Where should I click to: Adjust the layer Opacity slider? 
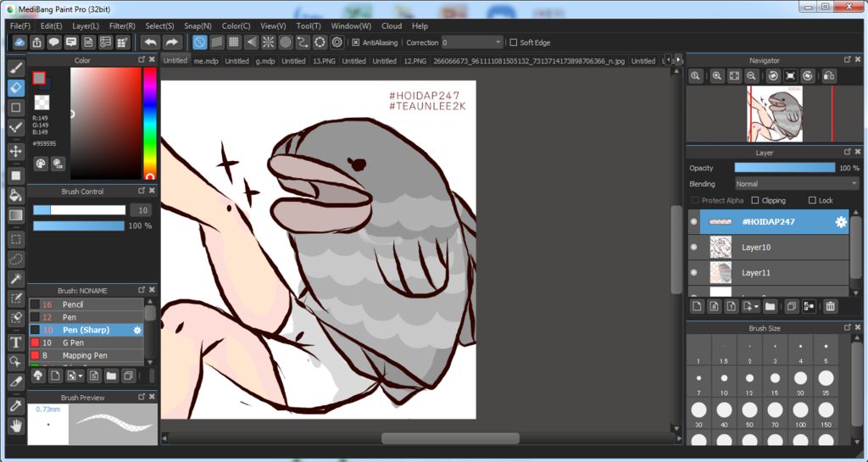784,168
